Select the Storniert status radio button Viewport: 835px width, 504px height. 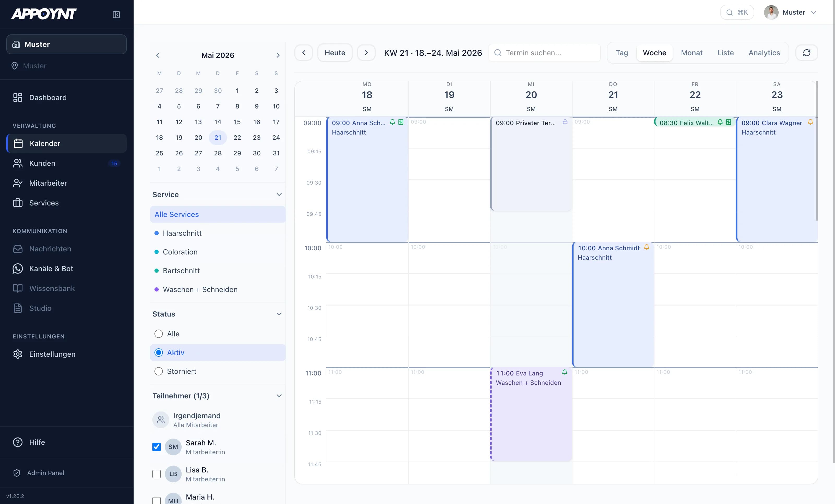pyautogui.click(x=159, y=371)
